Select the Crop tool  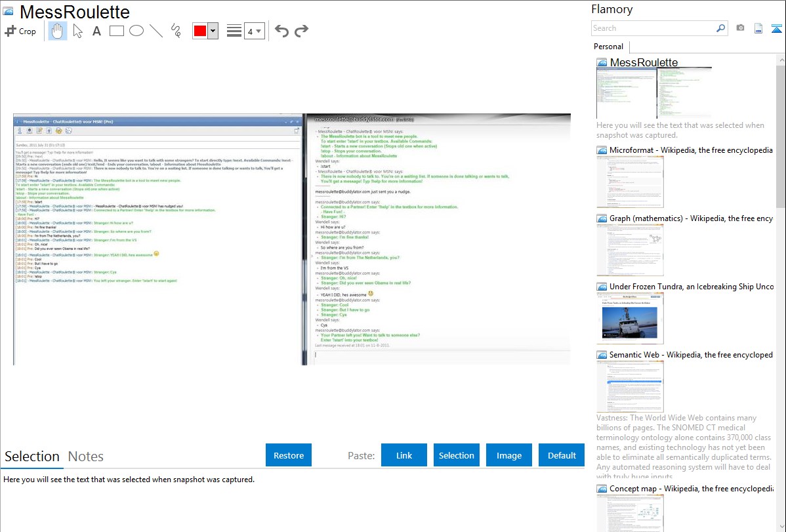[20, 31]
